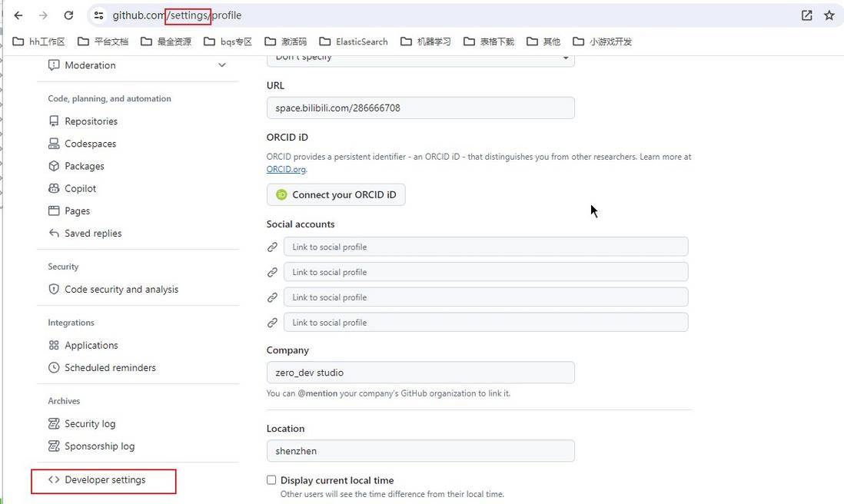
Task: Reload the page with the refresh icon
Action: (x=68, y=15)
